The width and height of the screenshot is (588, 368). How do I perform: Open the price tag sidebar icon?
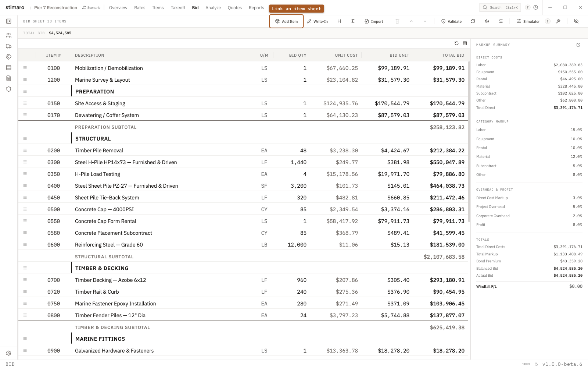click(8, 57)
